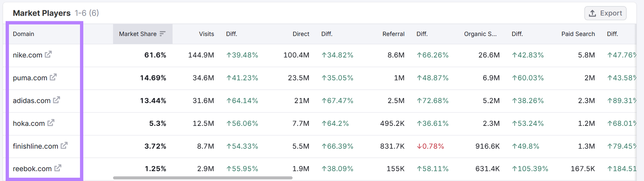Open hoka.com external link icon
Image resolution: width=644 pixels, height=181 pixels.
51,123
